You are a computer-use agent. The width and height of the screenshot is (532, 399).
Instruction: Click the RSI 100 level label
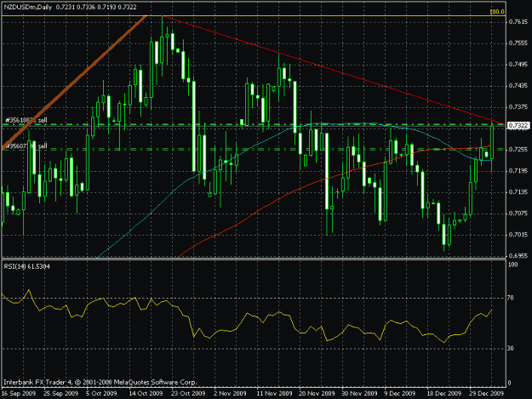tap(513, 265)
